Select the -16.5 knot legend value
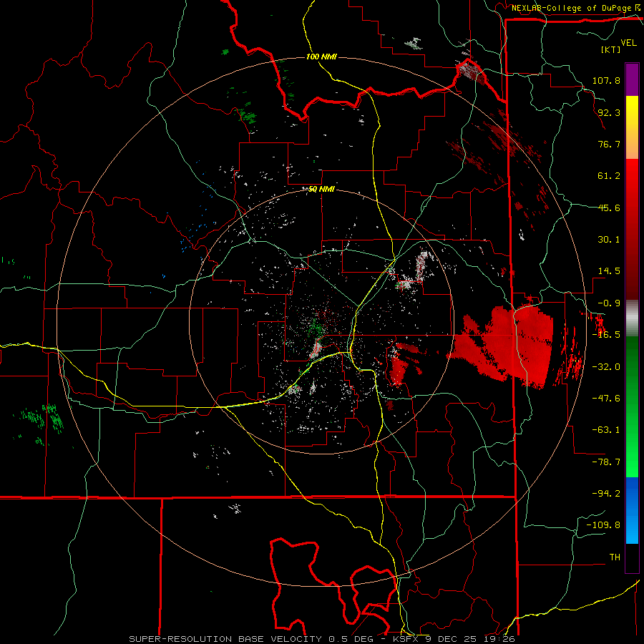The height and width of the screenshot is (644, 644). click(x=606, y=335)
